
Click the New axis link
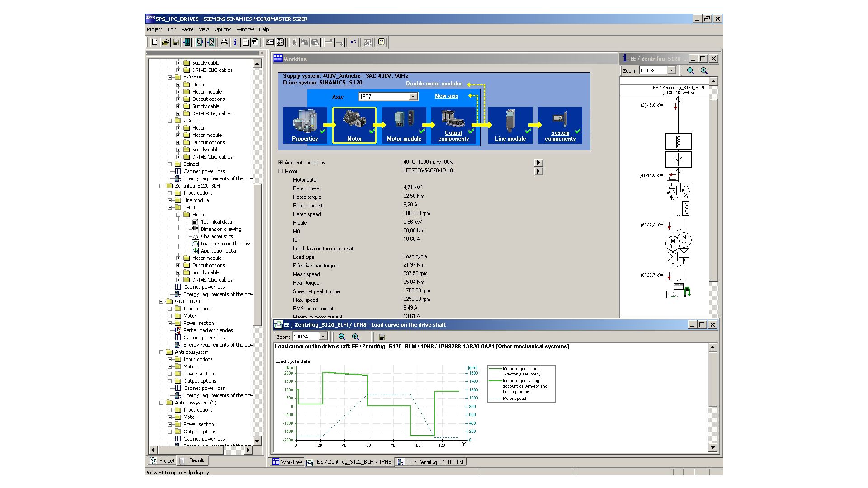446,96
